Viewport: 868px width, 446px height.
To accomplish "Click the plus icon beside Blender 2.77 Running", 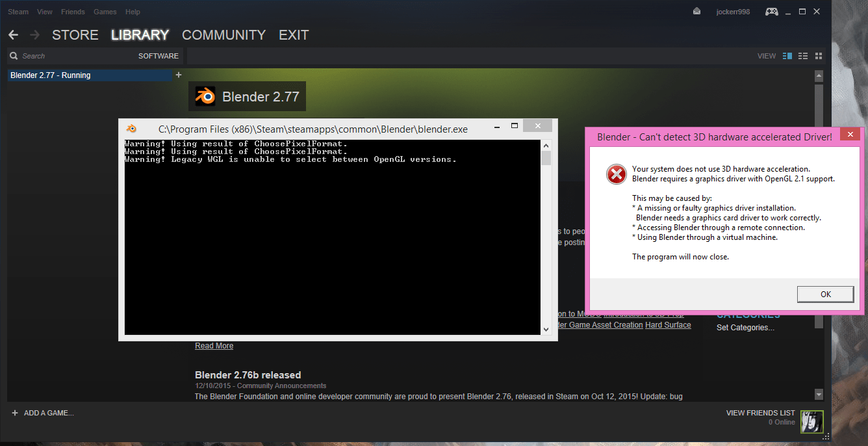I will (x=178, y=75).
